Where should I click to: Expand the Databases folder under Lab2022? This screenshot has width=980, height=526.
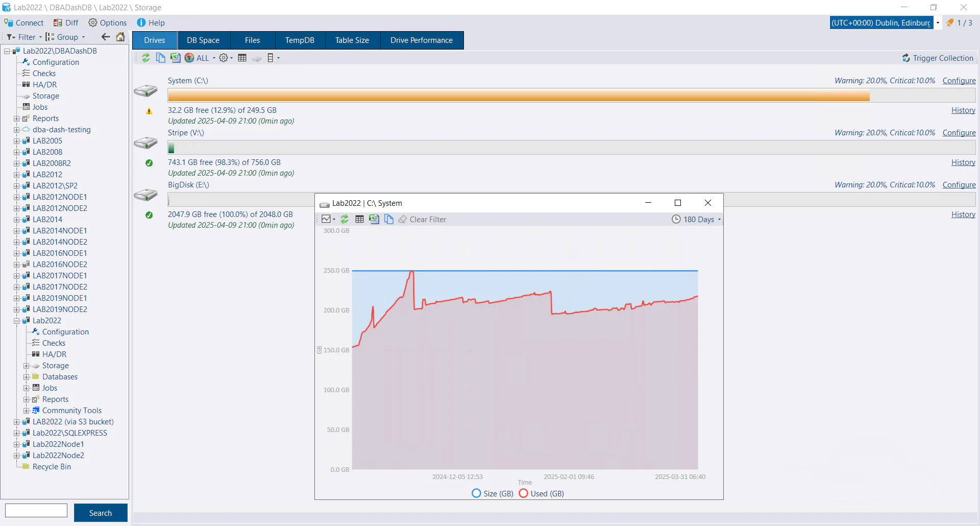click(27, 377)
